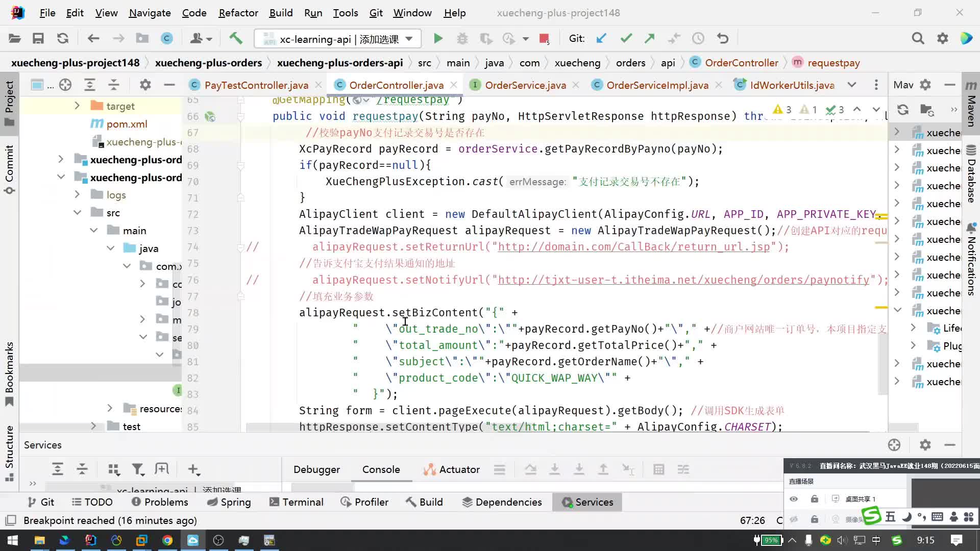Viewport: 980px width, 551px height.
Task: Open Chrome from taskbar
Action: [x=167, y=540]
